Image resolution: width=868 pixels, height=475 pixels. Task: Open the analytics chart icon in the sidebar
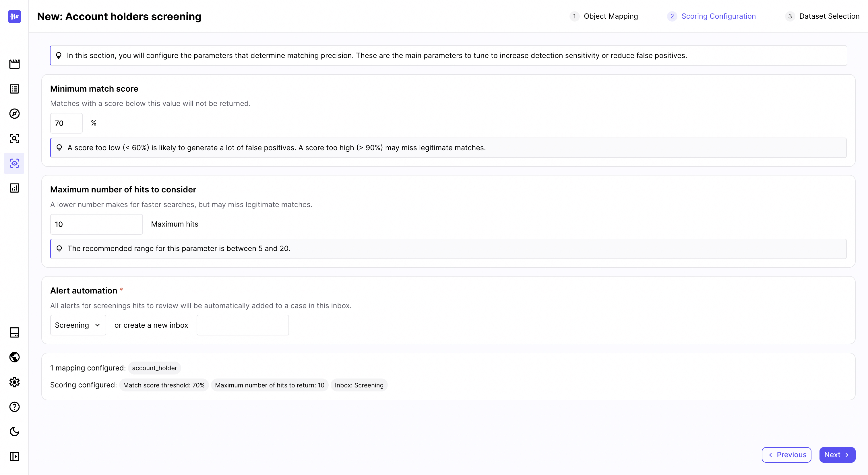14,188
